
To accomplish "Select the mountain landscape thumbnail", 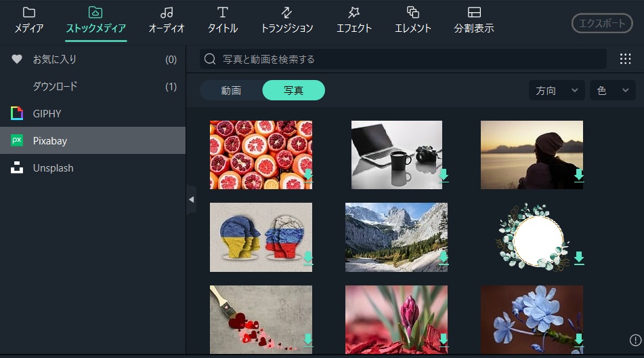I will point(396,237).
